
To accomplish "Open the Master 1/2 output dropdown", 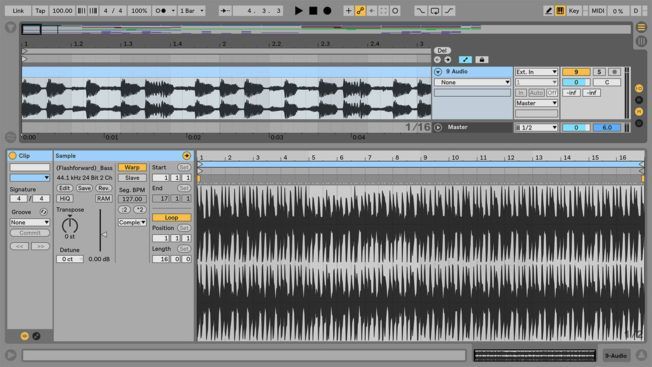I will [x=536, y=128].
